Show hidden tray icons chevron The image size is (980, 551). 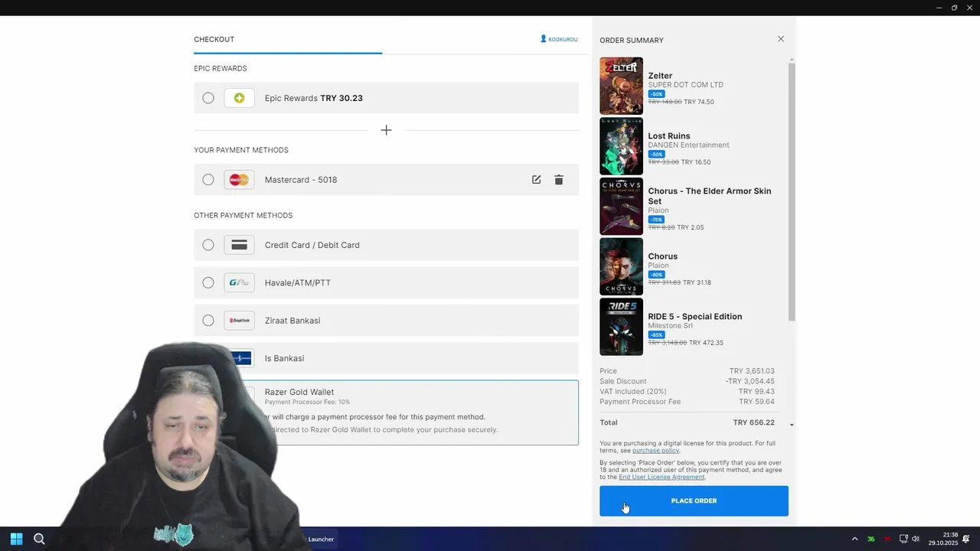click(854, 539)
